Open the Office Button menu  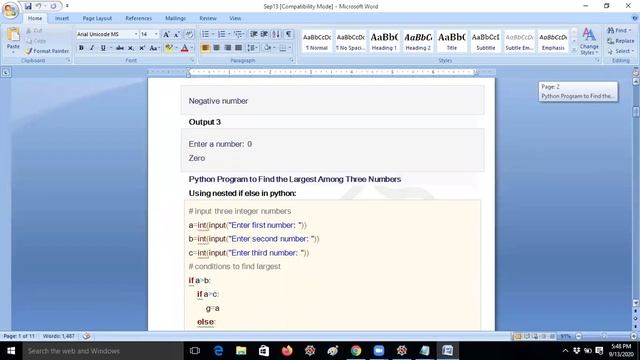click(x=10, y=10)
